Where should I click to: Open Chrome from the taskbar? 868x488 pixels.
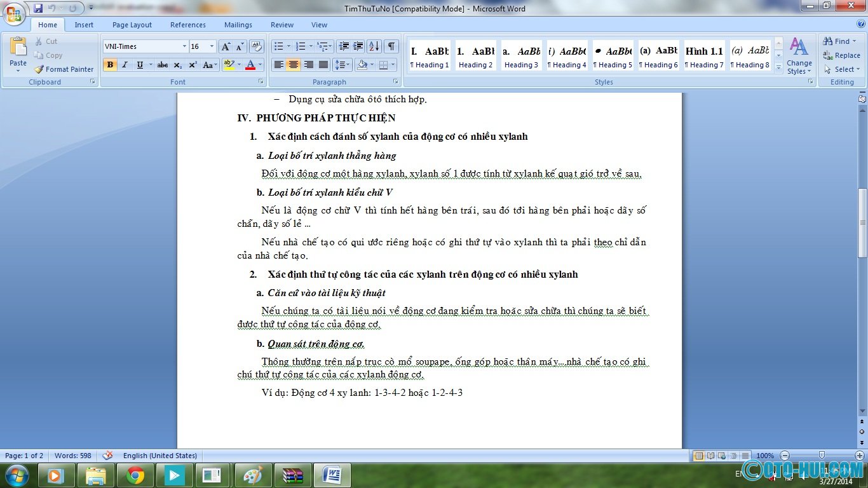(135, 475)
